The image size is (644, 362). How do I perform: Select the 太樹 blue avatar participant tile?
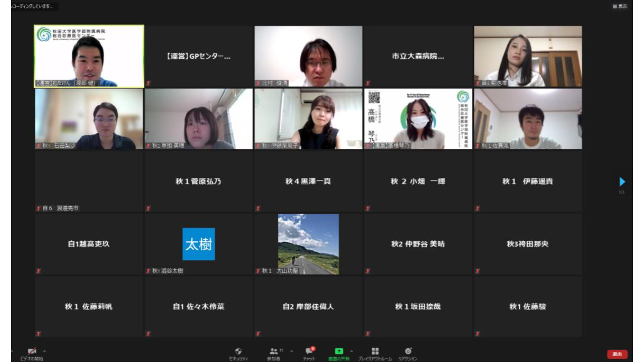tap(198, 244)
